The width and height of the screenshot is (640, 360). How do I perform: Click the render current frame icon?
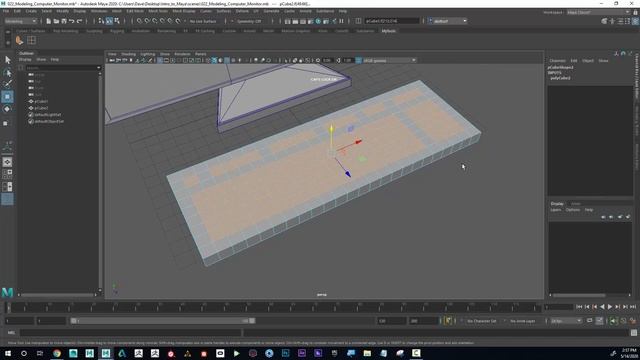click(295, 21)
